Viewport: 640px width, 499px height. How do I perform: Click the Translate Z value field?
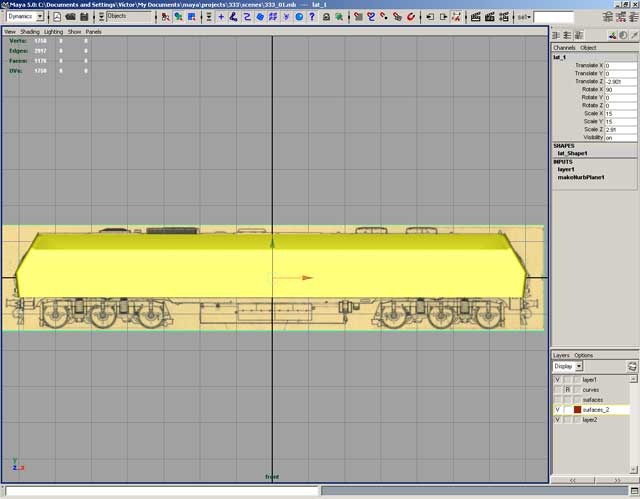click(x=618, y=81)
